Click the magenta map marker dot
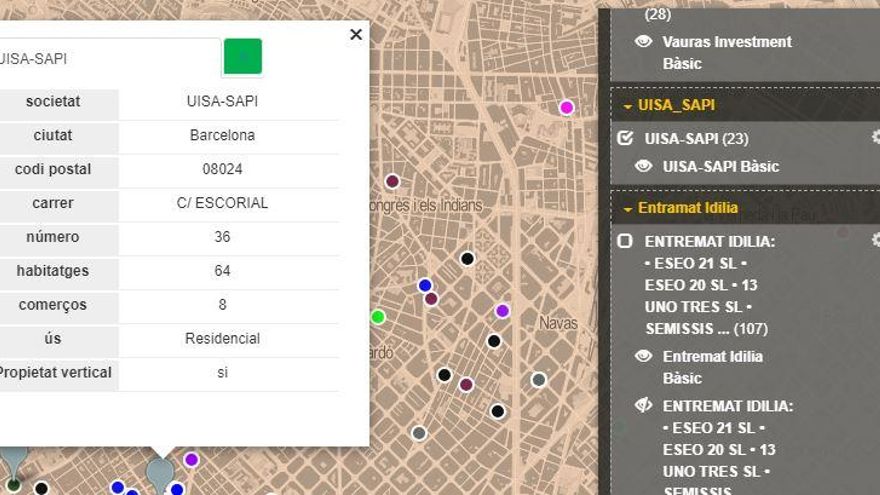This screenshot has width=880, height=495. pos(567,107)
